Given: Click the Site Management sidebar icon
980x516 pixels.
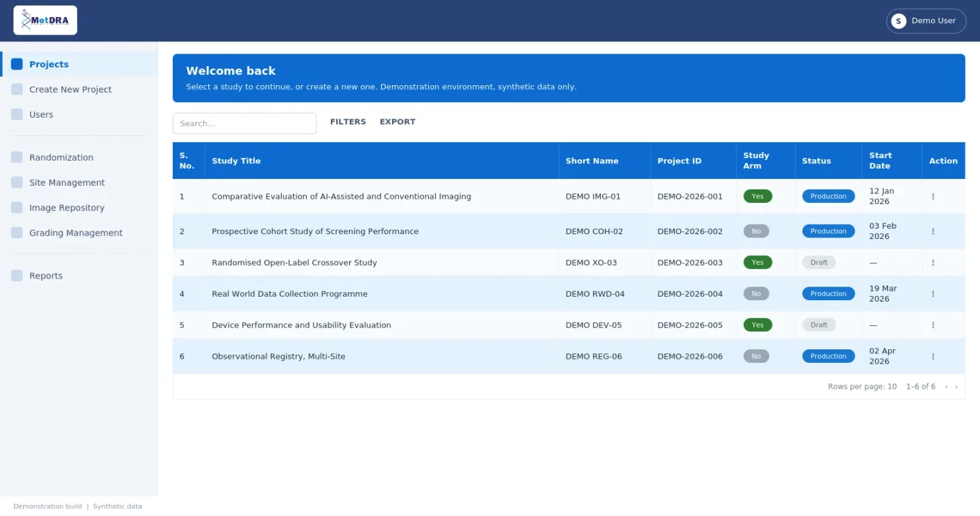Looking at the screenshot, I should tap(17, 182).
